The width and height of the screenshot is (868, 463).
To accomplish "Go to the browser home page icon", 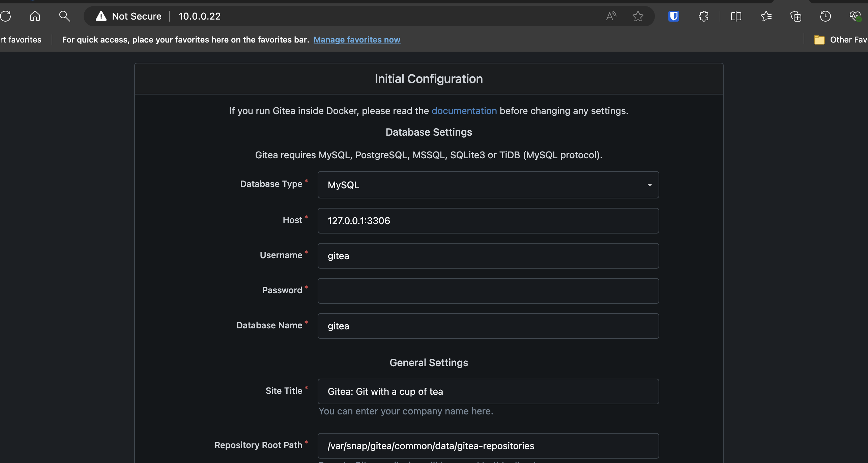I will point(35,16).
